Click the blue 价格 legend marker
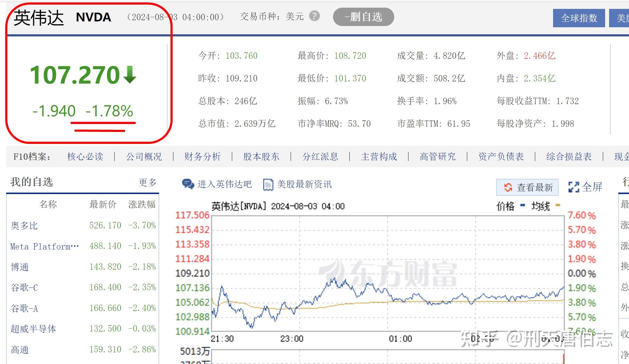629x364 pixels. coord(523,205)
